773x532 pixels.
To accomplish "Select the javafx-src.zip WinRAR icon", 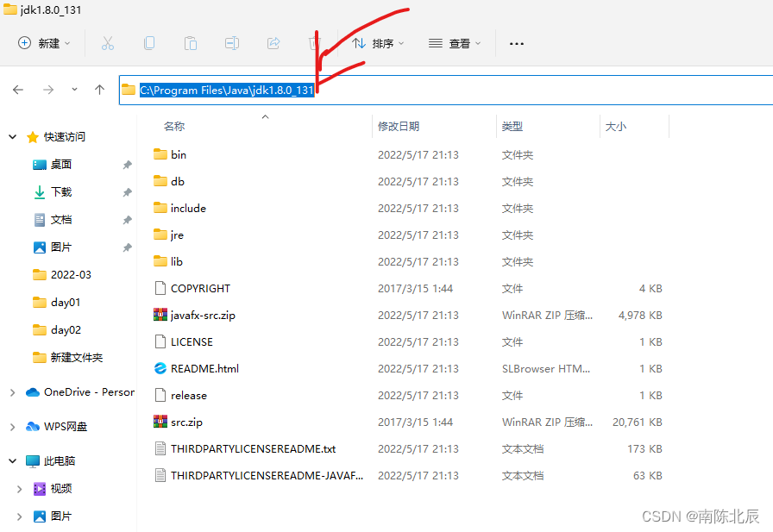I will point(160,315).
